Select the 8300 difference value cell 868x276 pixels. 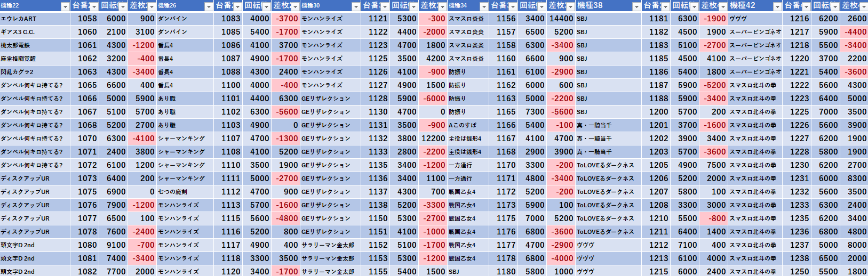click(854, 178)
